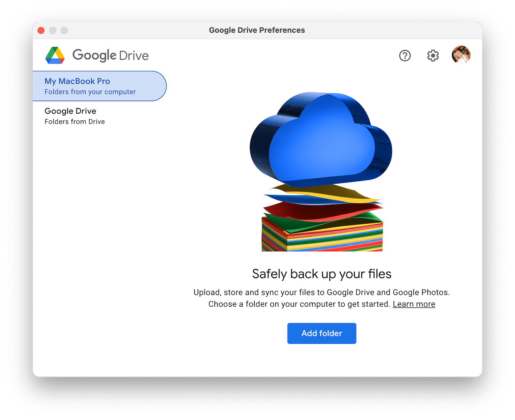The image size is (515, 420).
Task: Click the Google Drive Preferences title bar
Action: click(x=257, y=30)
